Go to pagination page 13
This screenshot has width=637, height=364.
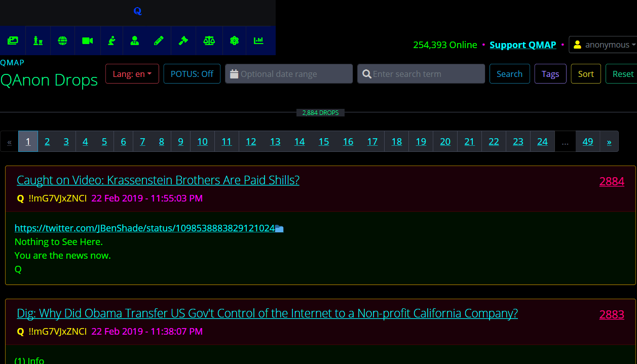[275, 141]
